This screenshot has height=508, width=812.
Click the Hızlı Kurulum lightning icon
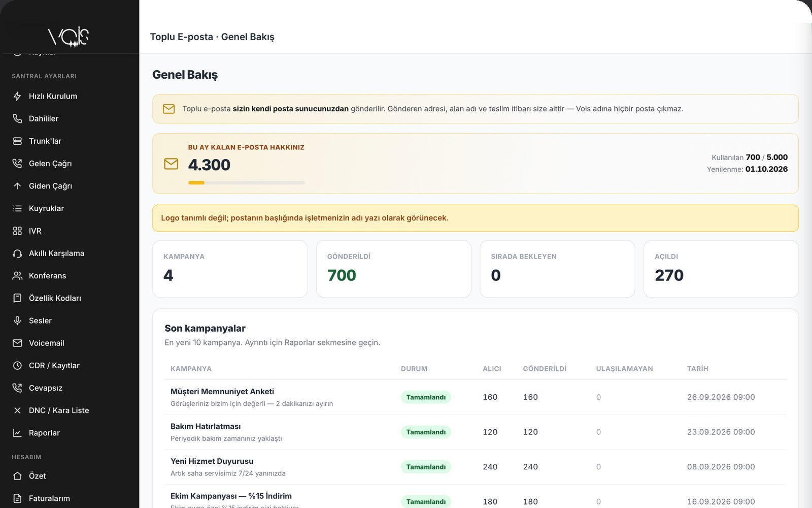click(17, 96)
